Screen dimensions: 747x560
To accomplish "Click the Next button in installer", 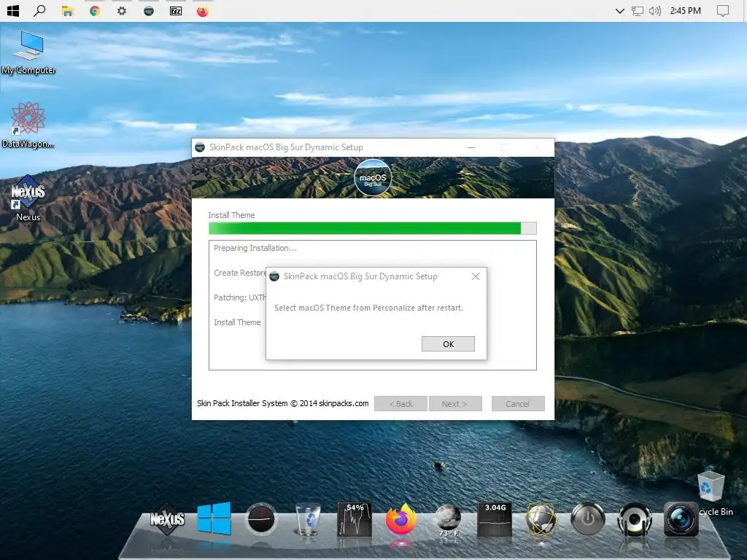I will (x=455, y=404).
